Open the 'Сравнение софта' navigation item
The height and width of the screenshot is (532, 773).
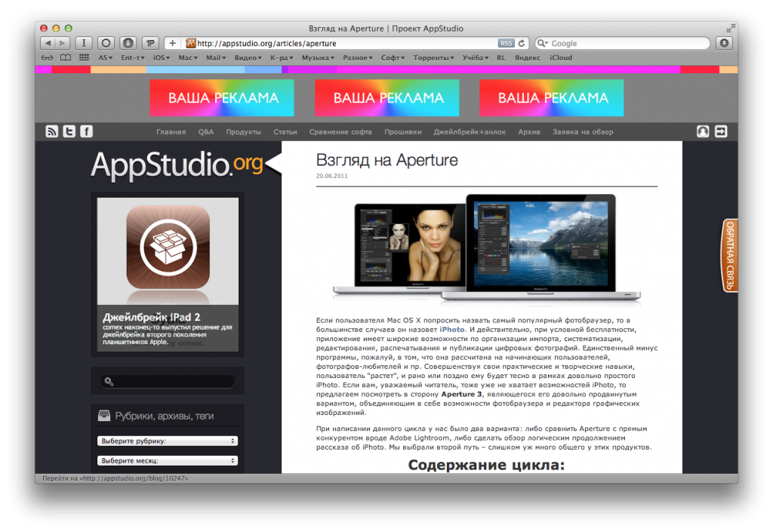tap(340, 132)
